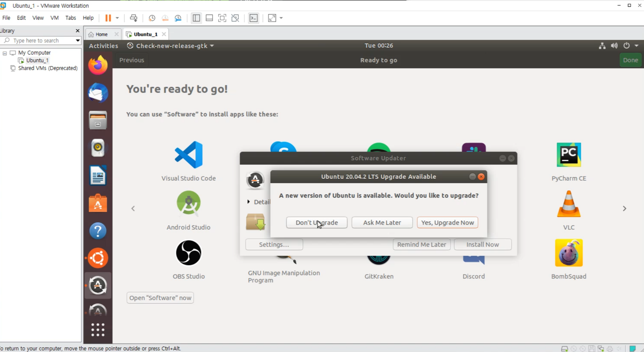
Task: Click Send Ctrl+Alt+Del toolbar icon
Action: 133,18
